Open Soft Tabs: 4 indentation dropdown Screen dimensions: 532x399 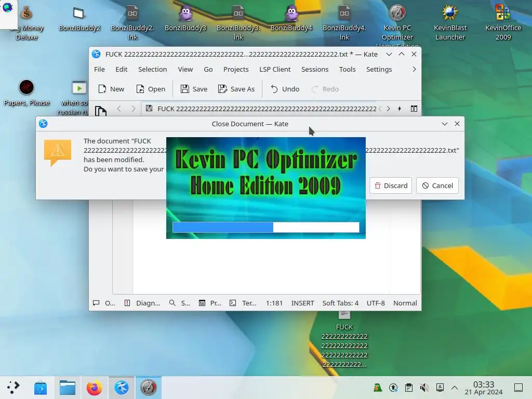pyautogui.click(x=340, y=303)
